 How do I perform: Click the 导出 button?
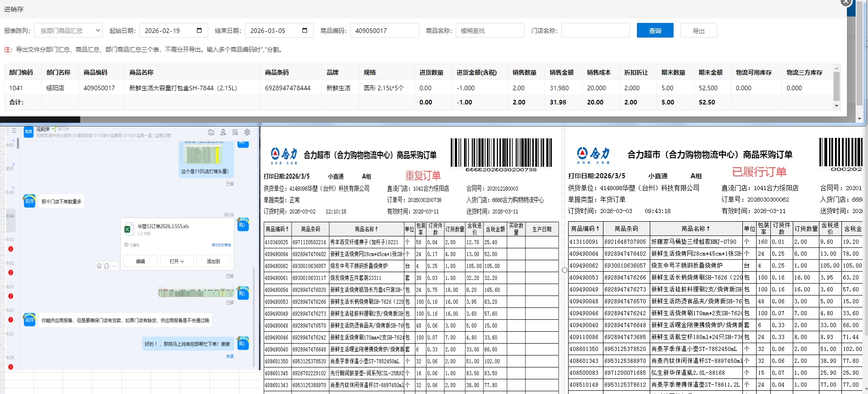pyautogui.click(x=698, y=31)
